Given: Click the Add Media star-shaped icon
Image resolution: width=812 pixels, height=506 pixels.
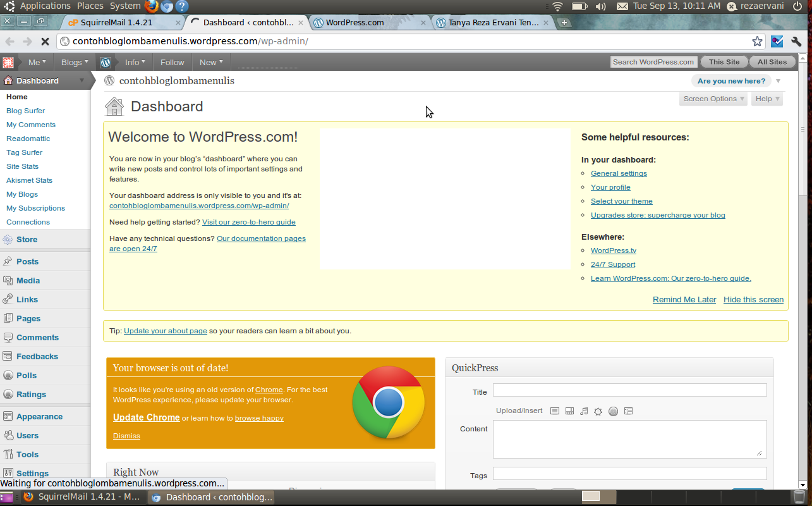Looking at the screenshot, I should tap(598, 411).
